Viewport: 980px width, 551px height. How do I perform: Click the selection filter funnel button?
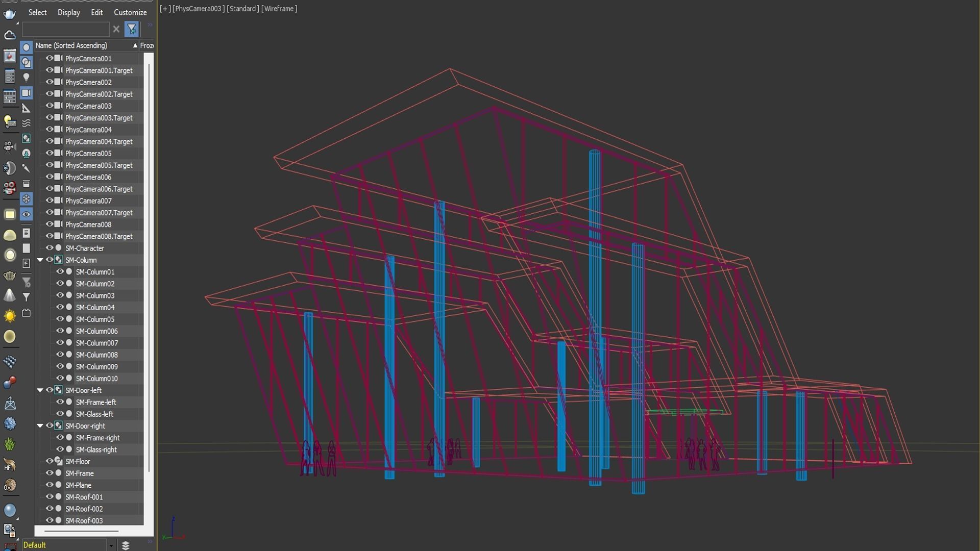click(x=132, y=29)
